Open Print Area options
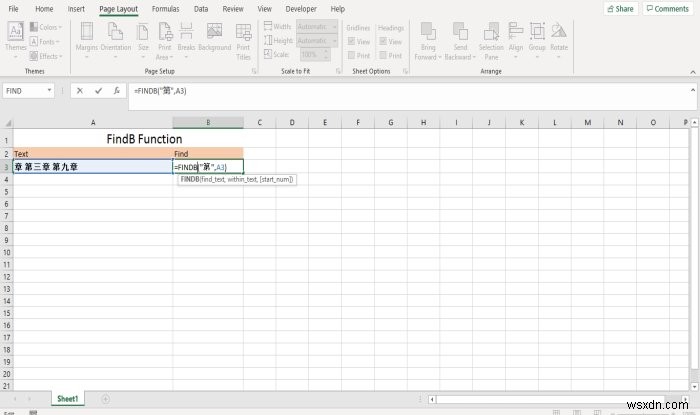 [x=165, y=41]
